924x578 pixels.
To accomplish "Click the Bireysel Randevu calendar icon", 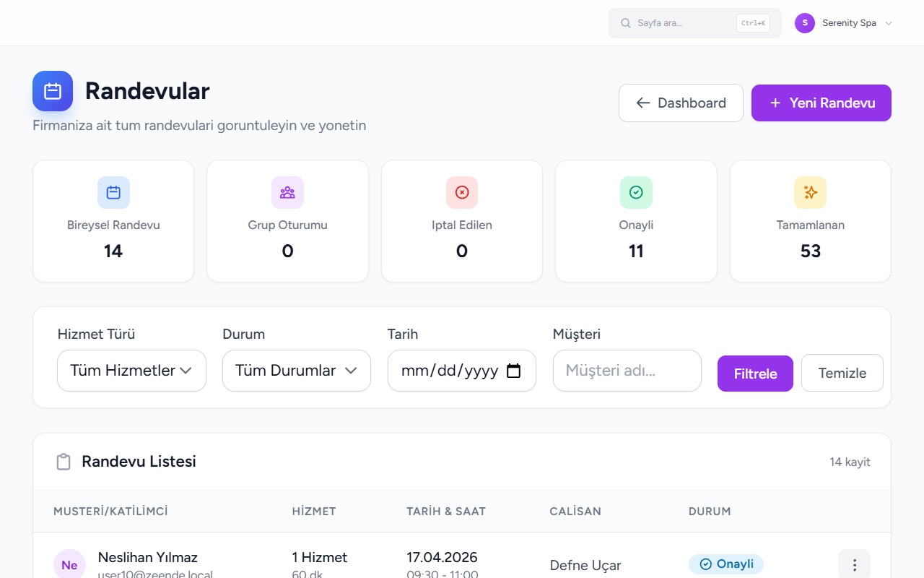I will pos(113,192).
